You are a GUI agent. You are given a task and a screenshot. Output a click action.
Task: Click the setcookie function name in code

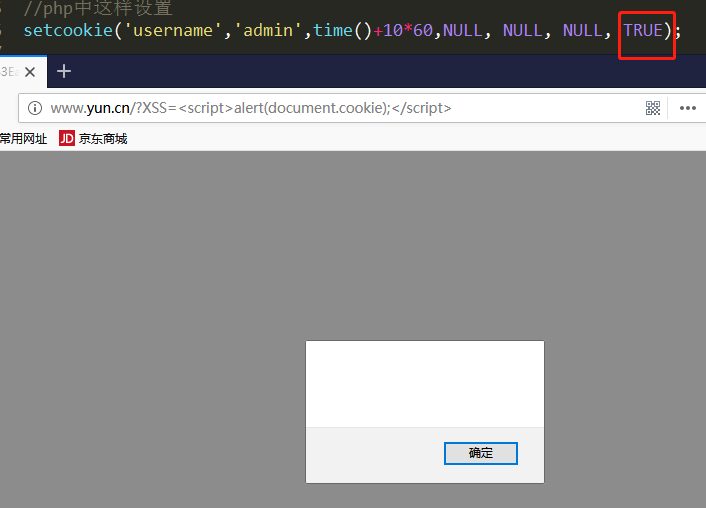[68, 31]
